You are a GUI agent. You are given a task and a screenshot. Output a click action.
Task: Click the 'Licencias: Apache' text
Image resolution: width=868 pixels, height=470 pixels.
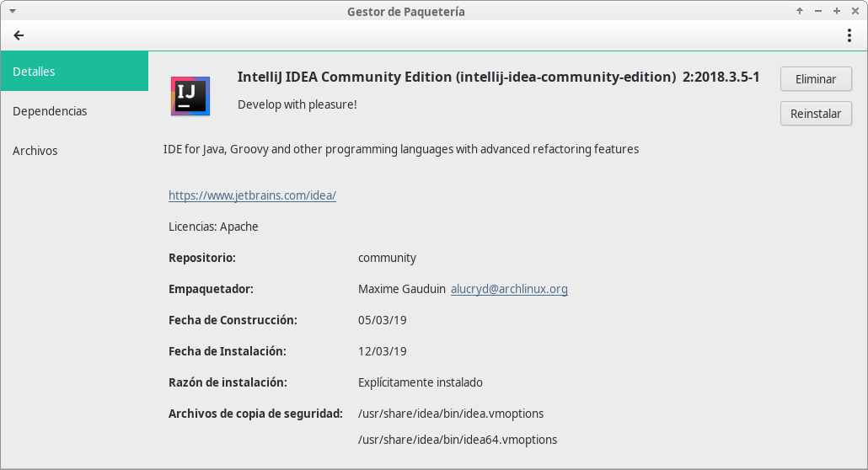point(213,227)
